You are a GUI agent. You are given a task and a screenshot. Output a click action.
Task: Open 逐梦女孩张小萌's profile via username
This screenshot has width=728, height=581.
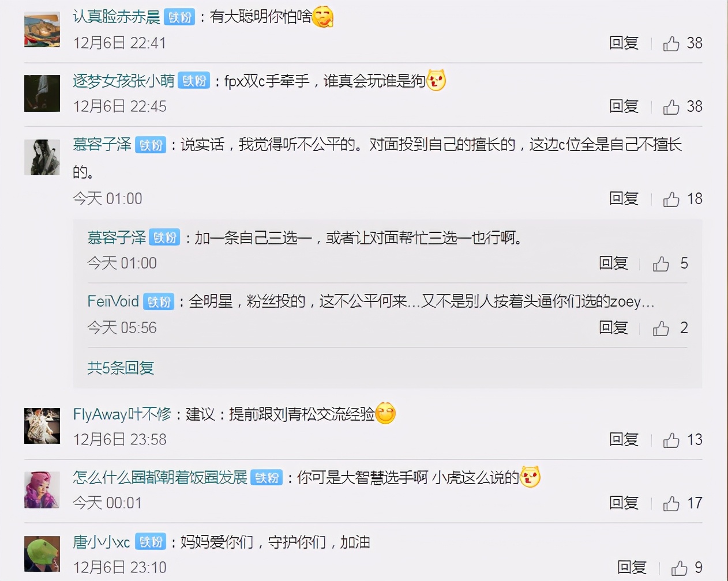point(123,81)
